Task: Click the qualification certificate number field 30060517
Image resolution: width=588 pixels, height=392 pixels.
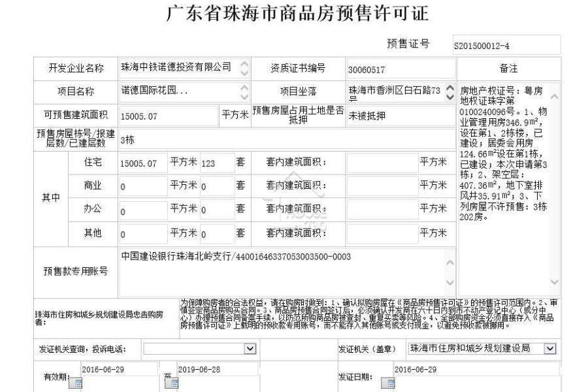Action: tap(401, 69)
